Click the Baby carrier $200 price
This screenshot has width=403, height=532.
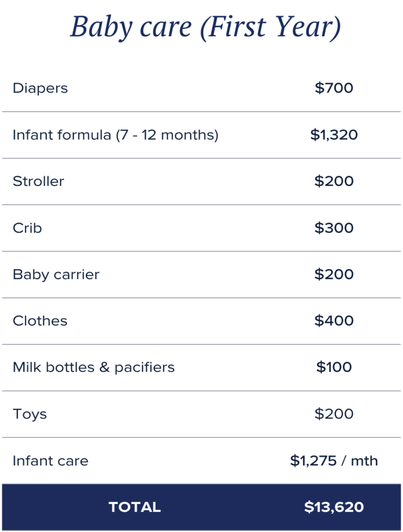(334, 274)
